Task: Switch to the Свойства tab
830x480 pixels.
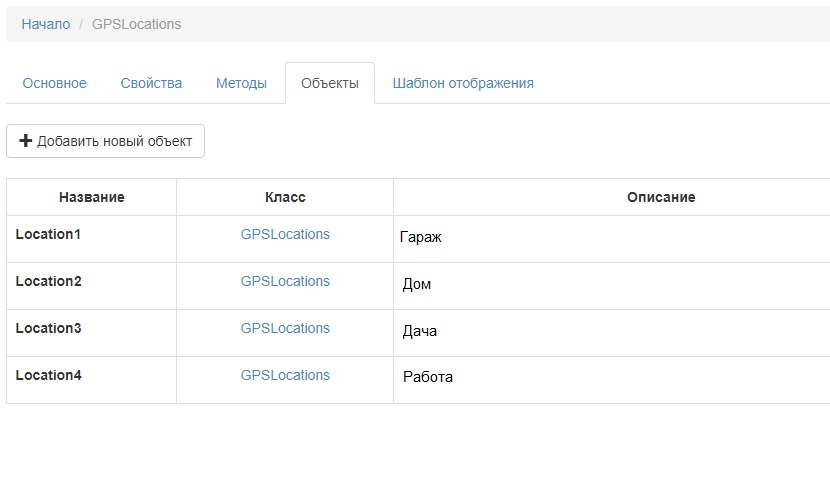Action: click(x=151, y=83)
